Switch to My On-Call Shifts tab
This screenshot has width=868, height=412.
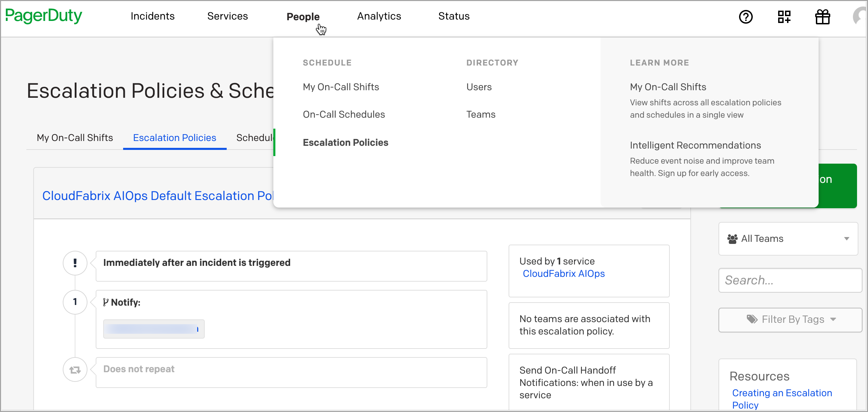point(75,138)
